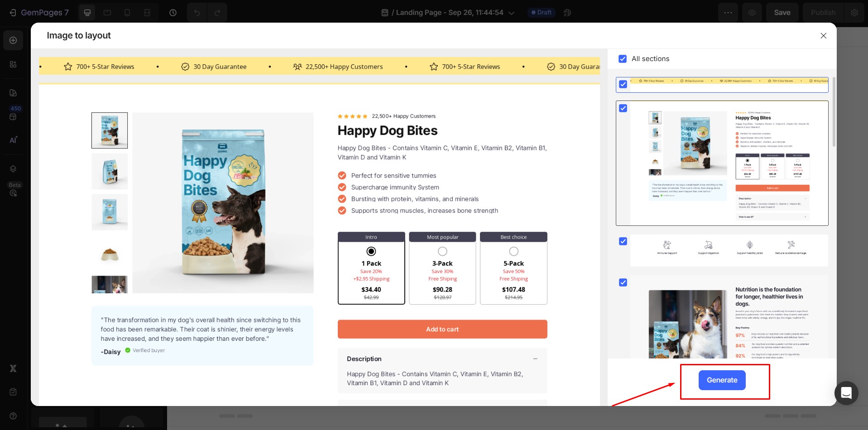Uncheck the Immune Support icons section checkbox
This screenshot has width=868, height=430.
tap(623, 241)
